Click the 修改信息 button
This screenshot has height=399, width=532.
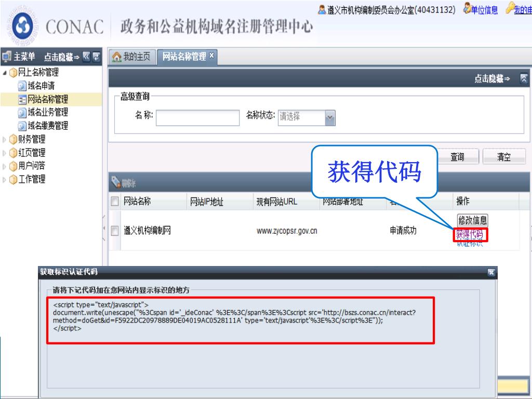472,220
